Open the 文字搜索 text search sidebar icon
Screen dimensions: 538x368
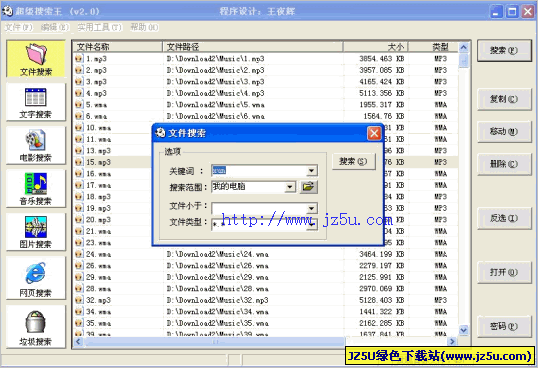[x=36, y=102]
